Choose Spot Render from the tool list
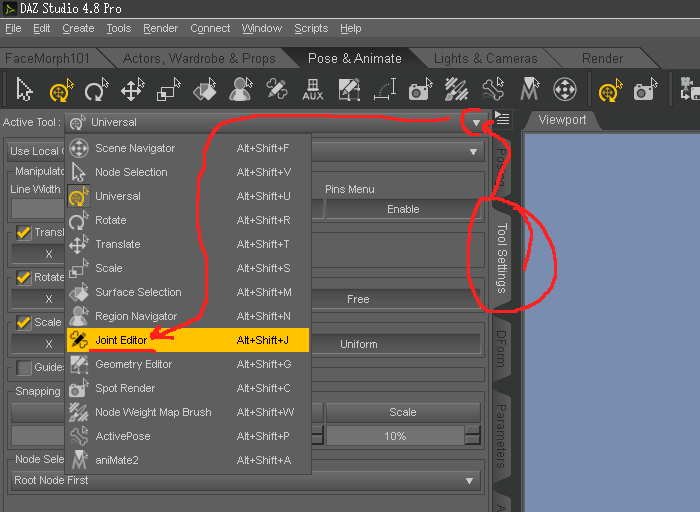Viewport: 700px width, 512px height. click(188, 388)
